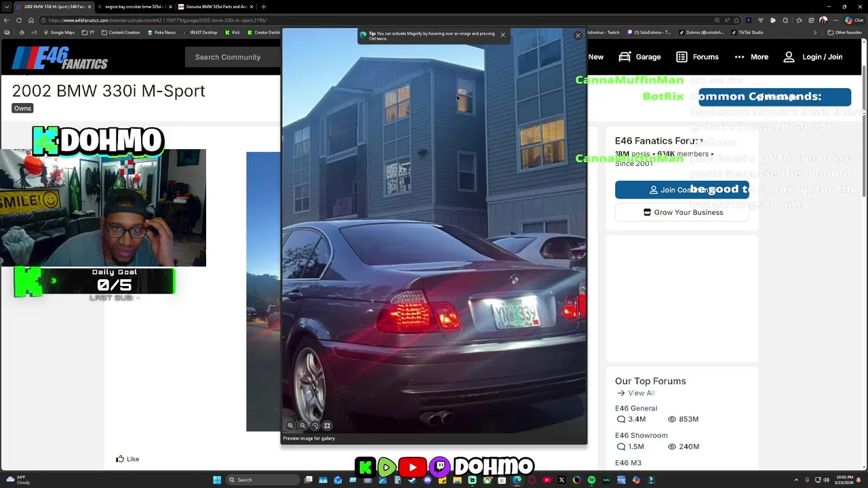Reload the current page
The width and height of the screenshot is (868, 488).
(19, 20)
